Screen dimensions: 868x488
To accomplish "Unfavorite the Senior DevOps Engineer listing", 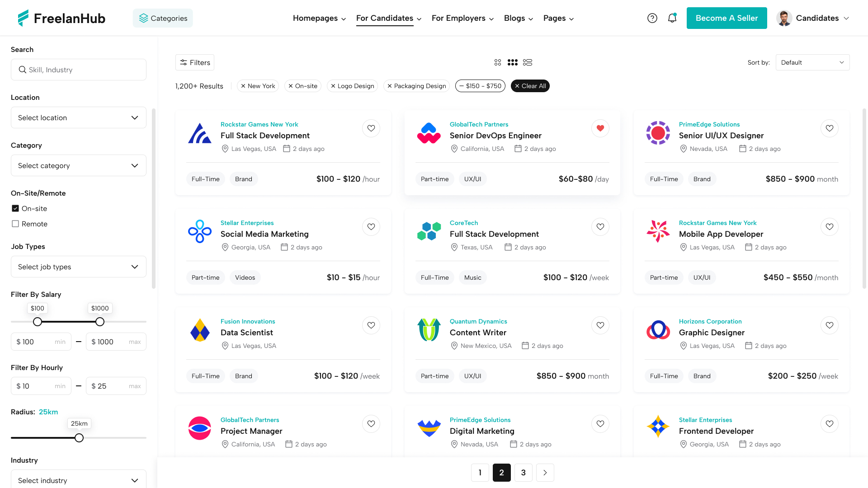I will point(600,128).
